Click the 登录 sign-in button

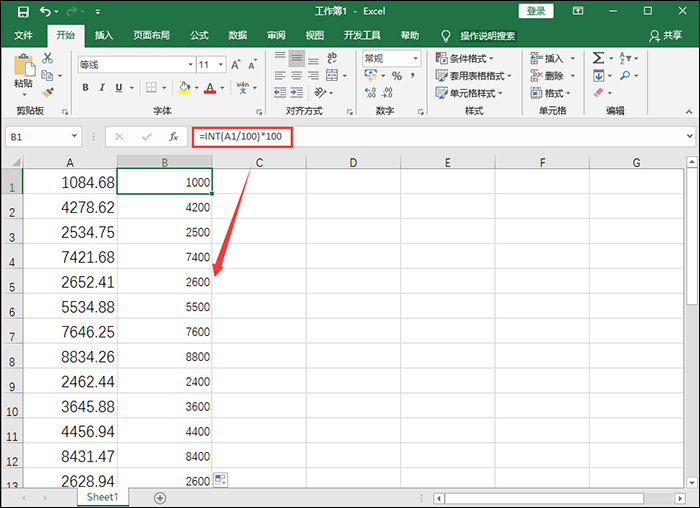tap(536, 11)
